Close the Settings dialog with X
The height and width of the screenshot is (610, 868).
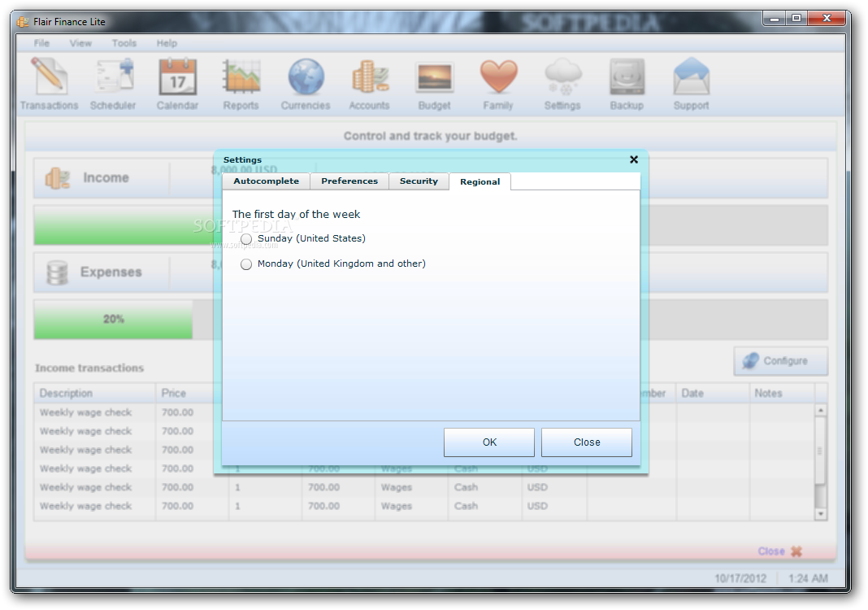tap(634, 159)
